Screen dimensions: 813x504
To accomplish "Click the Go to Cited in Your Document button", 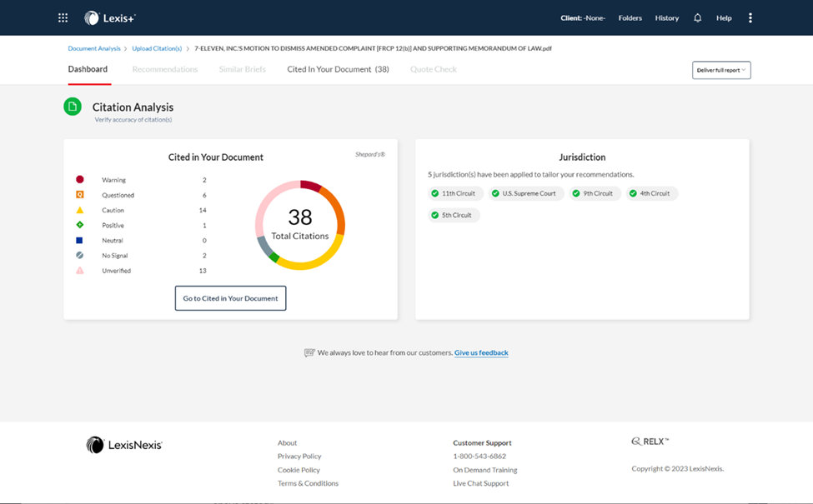I will coord(231,298).
